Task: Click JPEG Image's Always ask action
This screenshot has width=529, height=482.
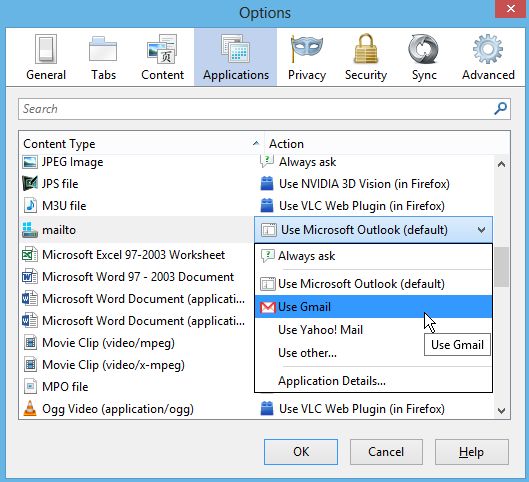Action: (307, 162)
